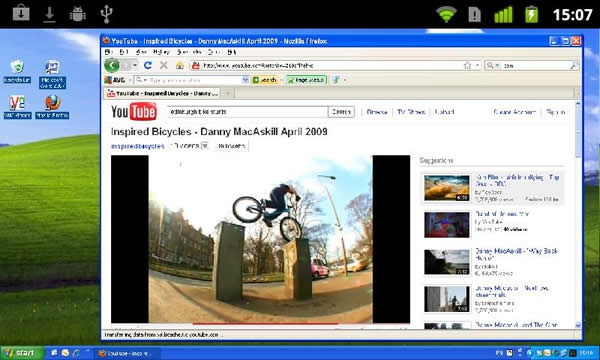Click the YouTube Search button
Image resolution: width=600 pixels, height=360 pixels.
tap(341, 112)
